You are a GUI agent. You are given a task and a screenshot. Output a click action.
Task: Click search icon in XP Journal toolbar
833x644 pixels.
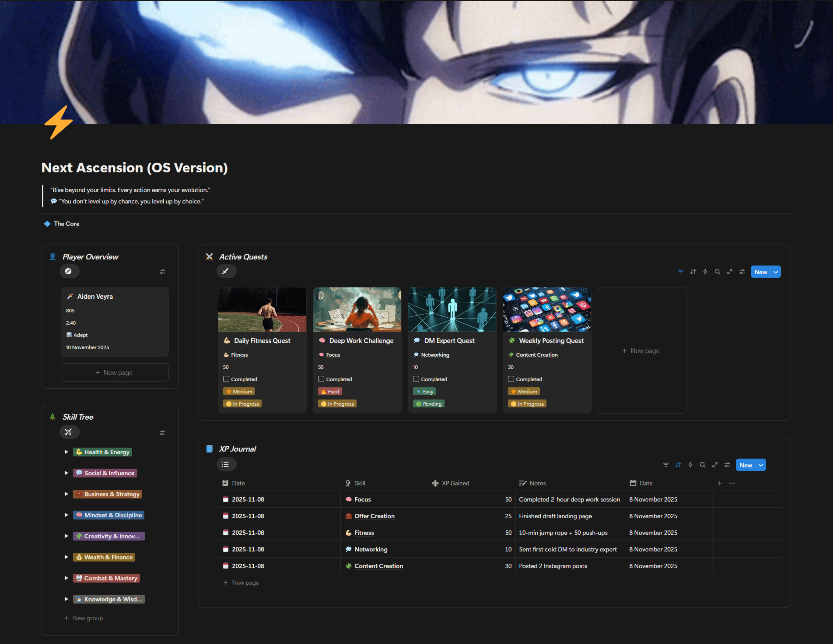click(x=702, y=465)
